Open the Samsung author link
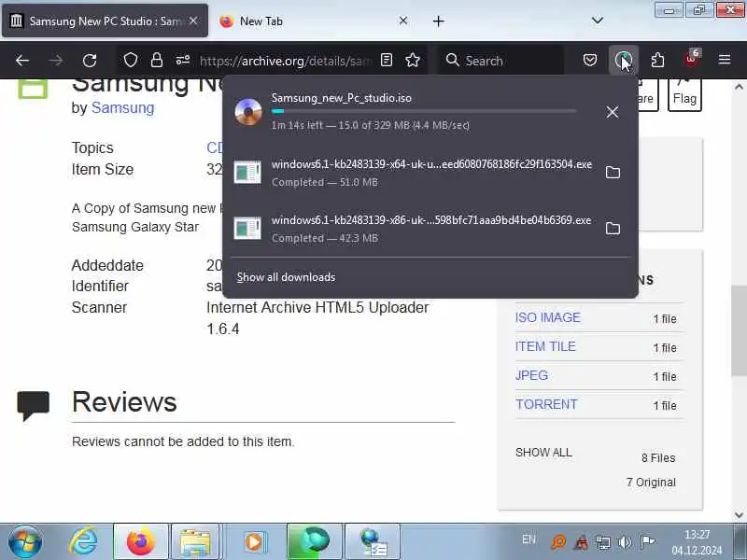Viewport: 747px width, 560px height. [x=122, y=108]
